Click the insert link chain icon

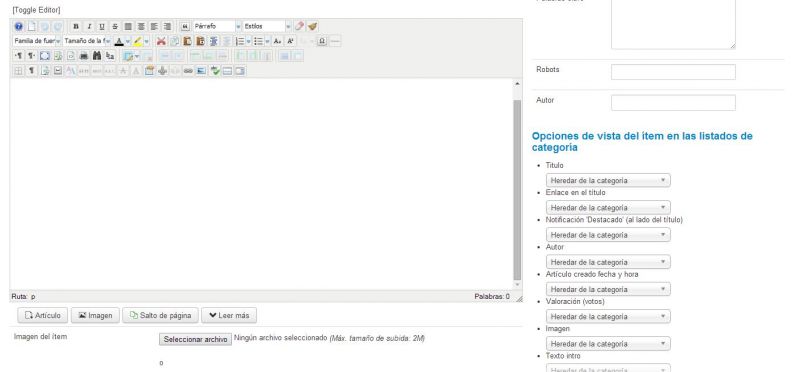pos(188,71)
